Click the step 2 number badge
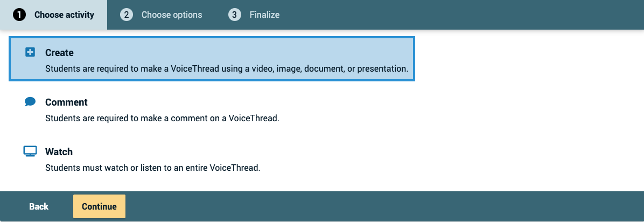The image size is (644, 222). 127,15
